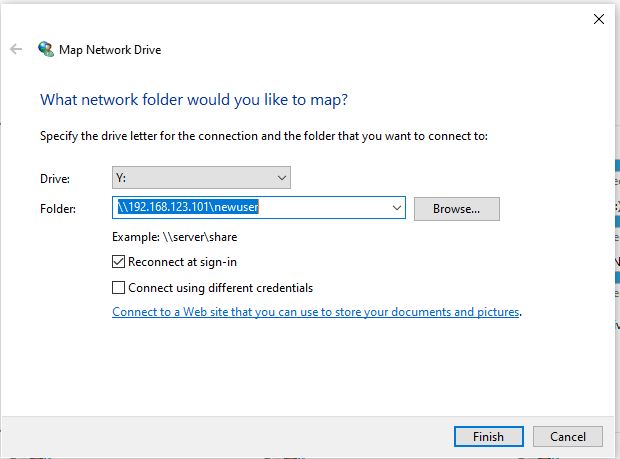
Task: Click the back arrow in the dialog header
Action: click(x=16, y=49)
